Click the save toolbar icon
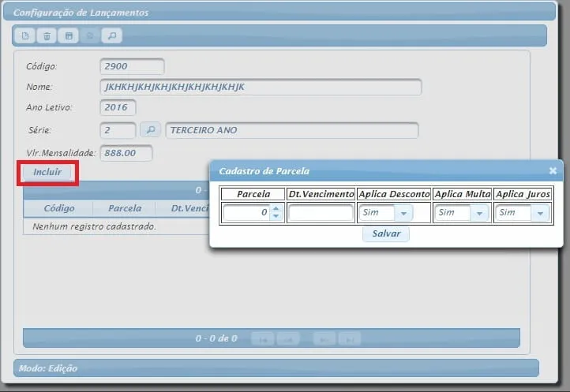The height and width of the screenshot is (392, 570). coord(69,35)
